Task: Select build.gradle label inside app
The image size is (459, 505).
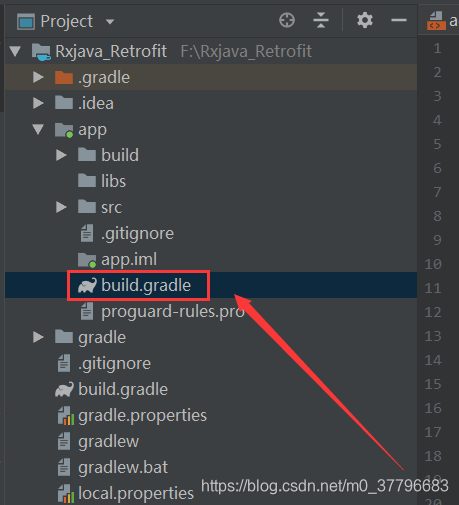Action: tap(146, 286)
